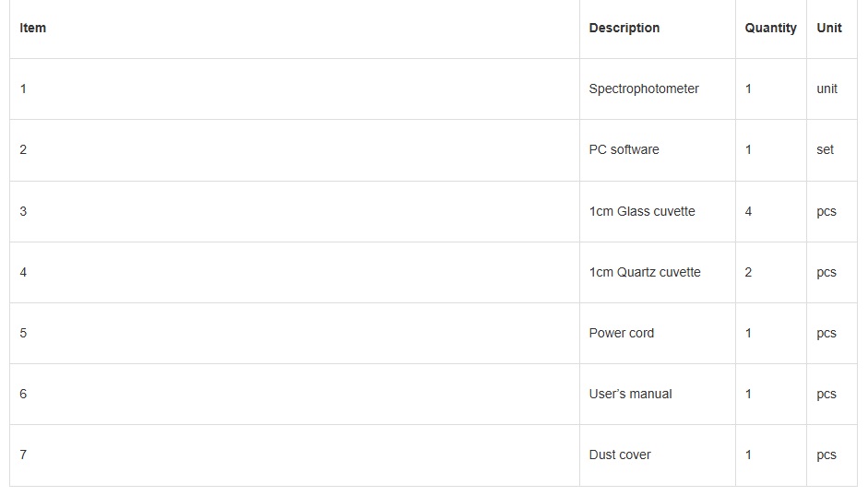Click quantity 2 for Quartz cuvette

point(748,272)
